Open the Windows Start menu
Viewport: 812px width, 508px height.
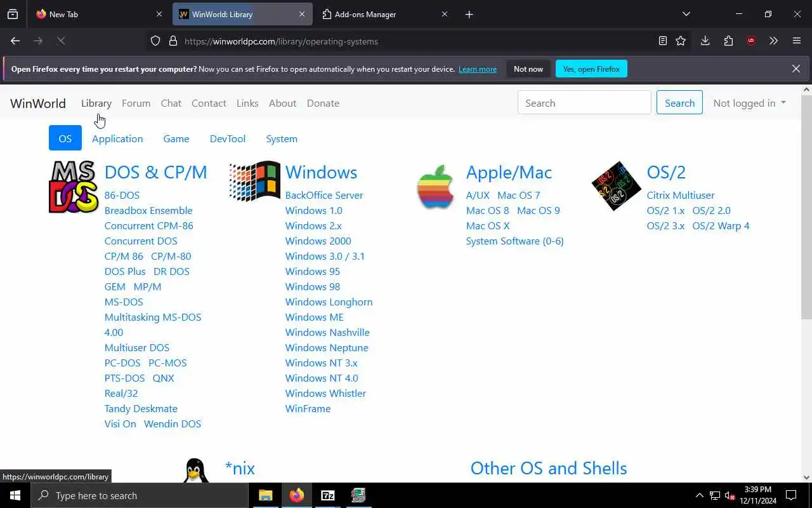(x=15, y=495)
